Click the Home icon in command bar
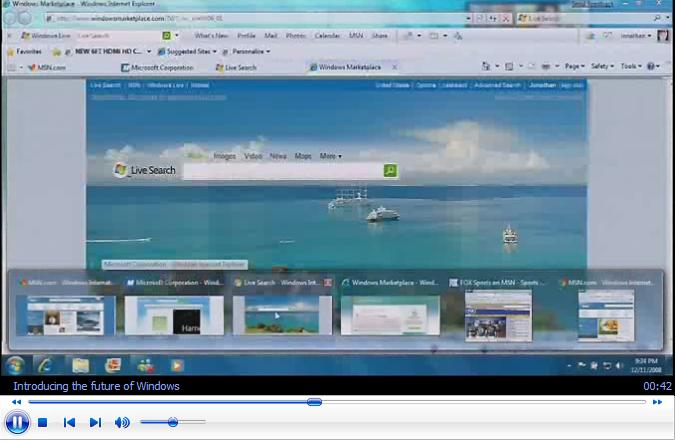 (x=486, y=66)
